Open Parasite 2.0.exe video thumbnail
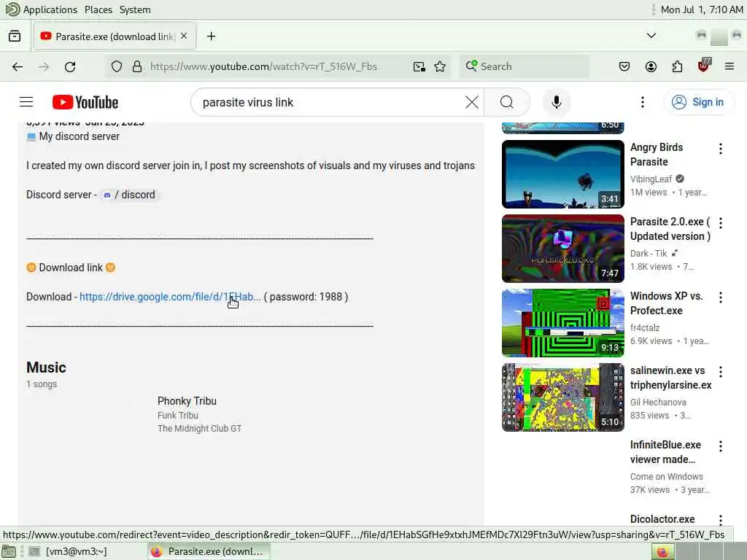 coord(562,249)
